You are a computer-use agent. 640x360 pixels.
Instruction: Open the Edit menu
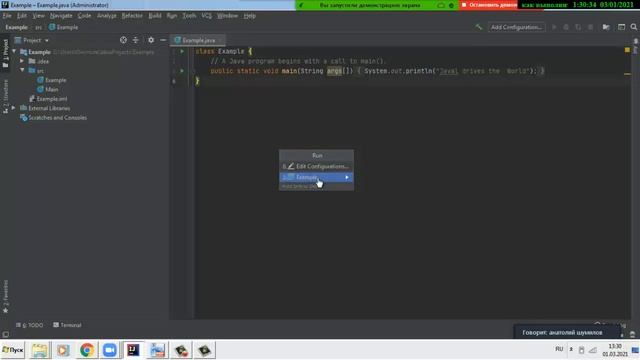pos(22,16)
